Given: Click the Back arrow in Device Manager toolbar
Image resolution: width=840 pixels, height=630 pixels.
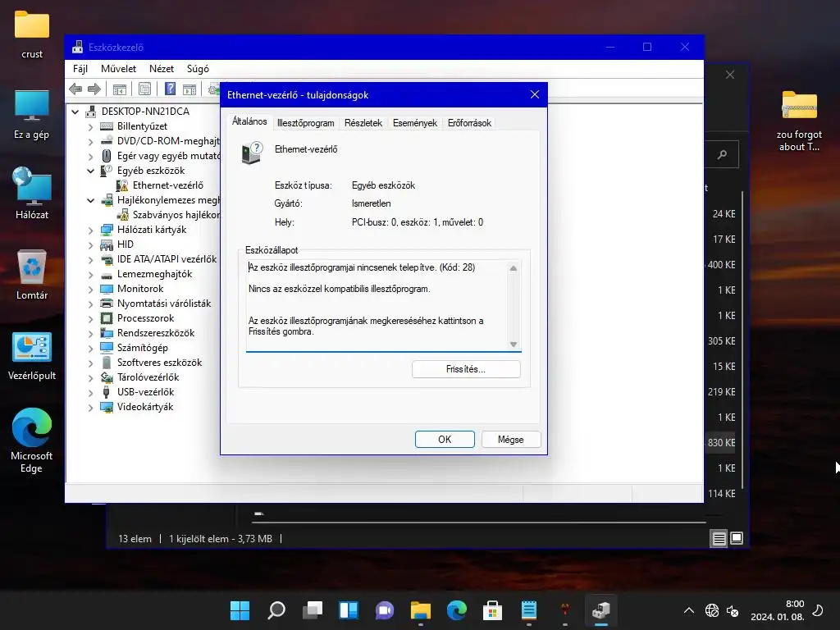Looking at the screenshot, I should click(75, 89).
